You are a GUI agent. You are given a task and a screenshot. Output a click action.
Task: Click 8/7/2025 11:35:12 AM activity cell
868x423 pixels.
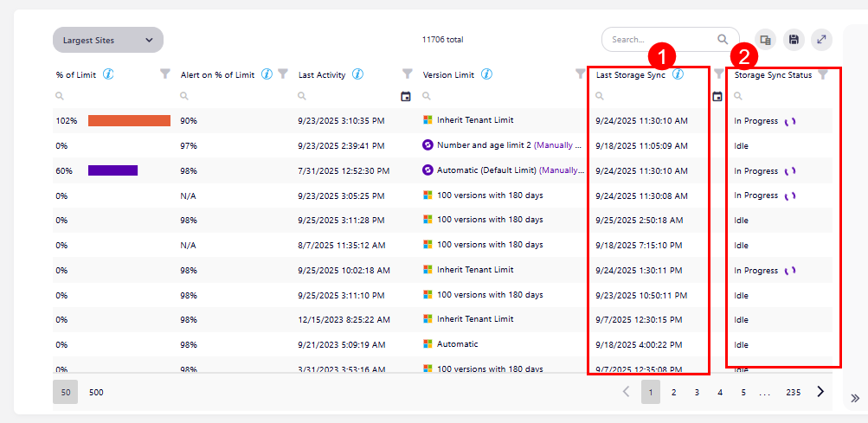click(x=342, y=245)
